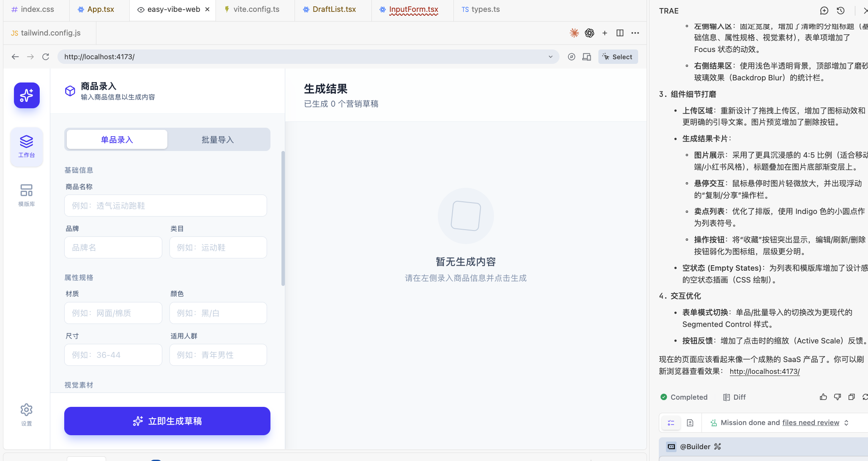
Task: Toggle the split editor layout icon
Action: (620, 33)
